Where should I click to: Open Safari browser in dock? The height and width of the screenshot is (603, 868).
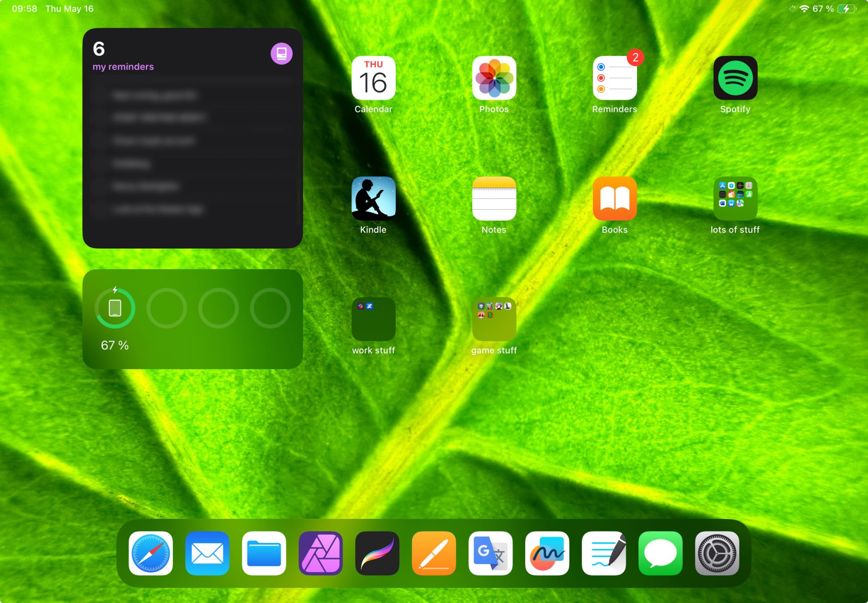(151, 553)
